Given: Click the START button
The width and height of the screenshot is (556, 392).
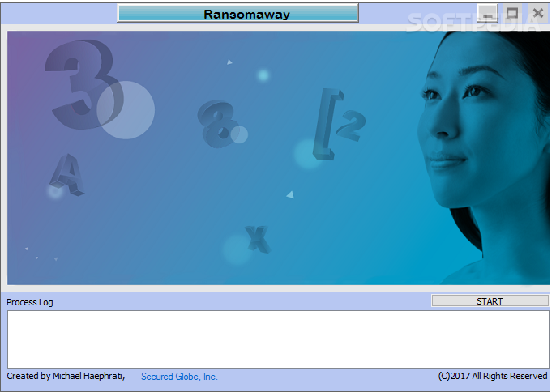Looking at the screenshot, I should click(x=490, y=301).
